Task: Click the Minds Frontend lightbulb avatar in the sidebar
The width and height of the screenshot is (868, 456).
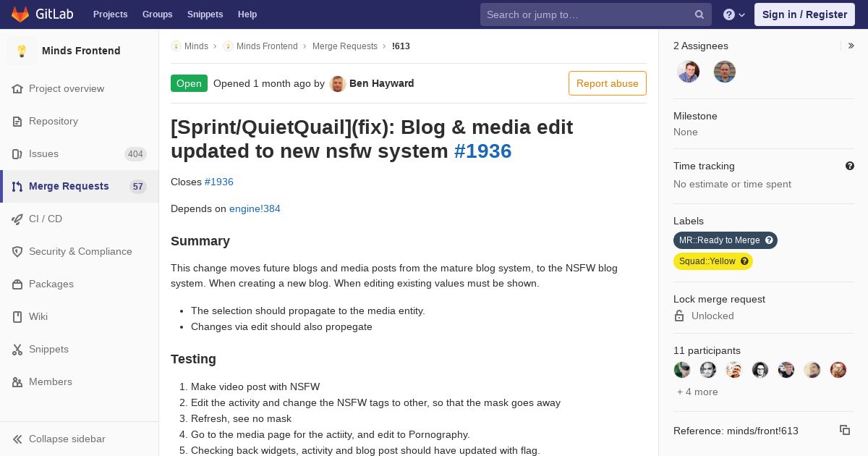Action: pos(22,51)
